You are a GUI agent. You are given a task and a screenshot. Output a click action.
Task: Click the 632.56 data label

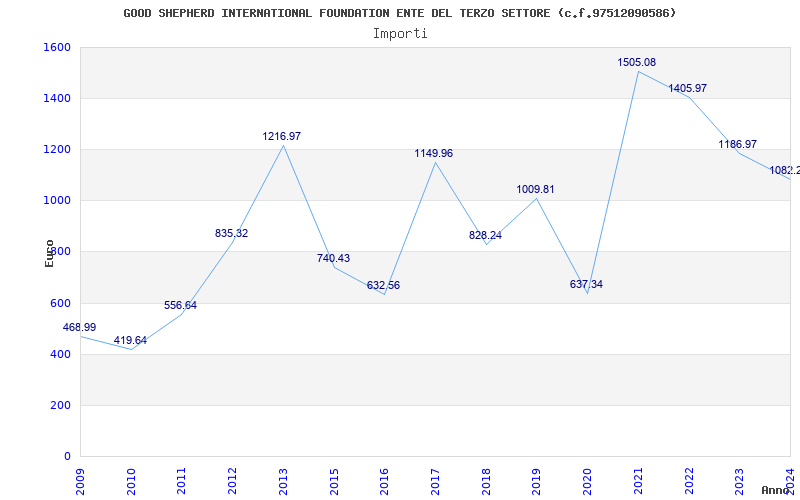(383, 285)
